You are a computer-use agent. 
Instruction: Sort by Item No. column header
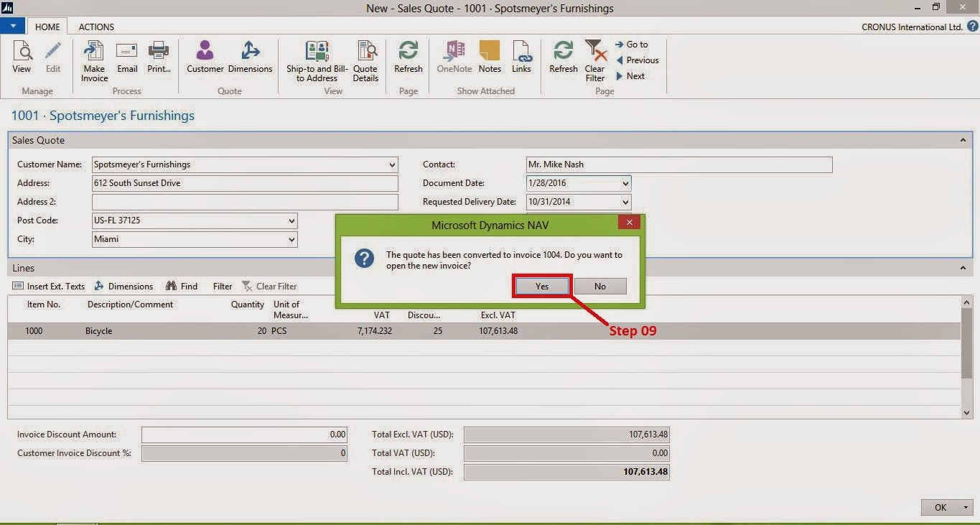pyautogui.click(x=44, y=305)
